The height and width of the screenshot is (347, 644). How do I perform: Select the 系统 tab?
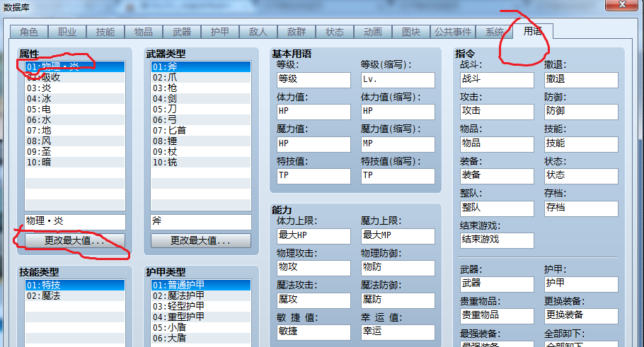tap(495, 32)
